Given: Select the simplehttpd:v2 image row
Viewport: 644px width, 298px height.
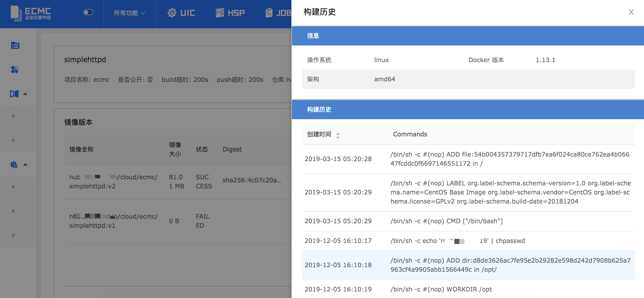Looking at the screenshot, I should (x=113, y=182).
